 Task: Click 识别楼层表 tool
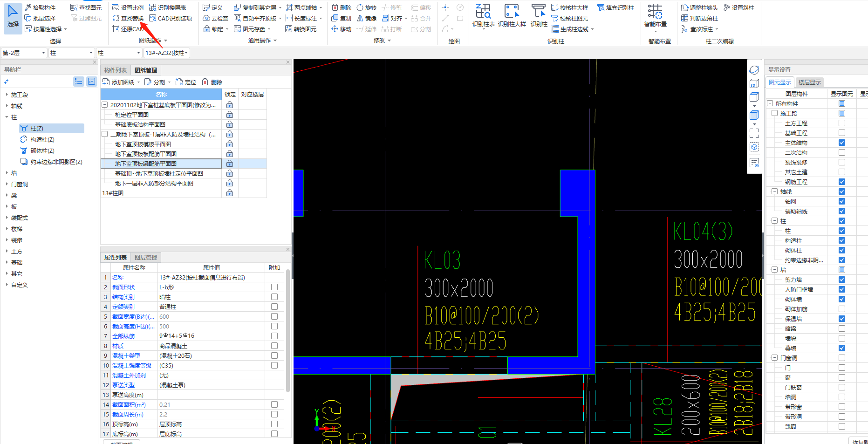coord(168,7)
